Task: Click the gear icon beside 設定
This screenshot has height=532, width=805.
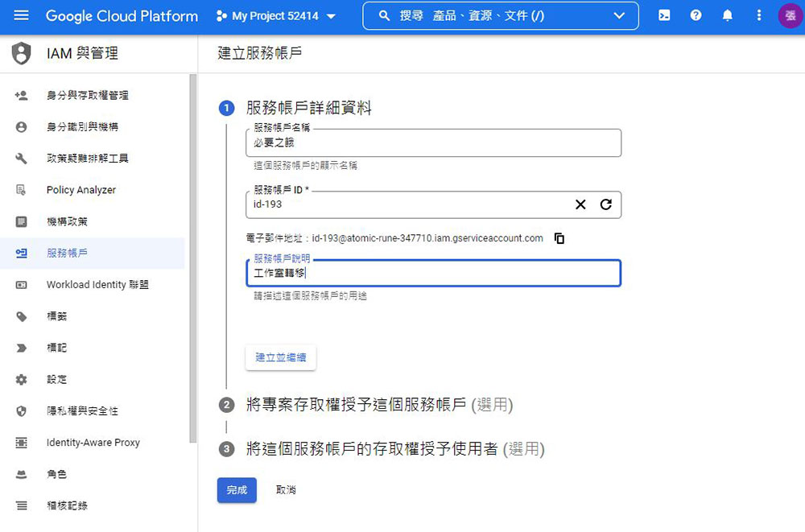Action: coord(21,380)
